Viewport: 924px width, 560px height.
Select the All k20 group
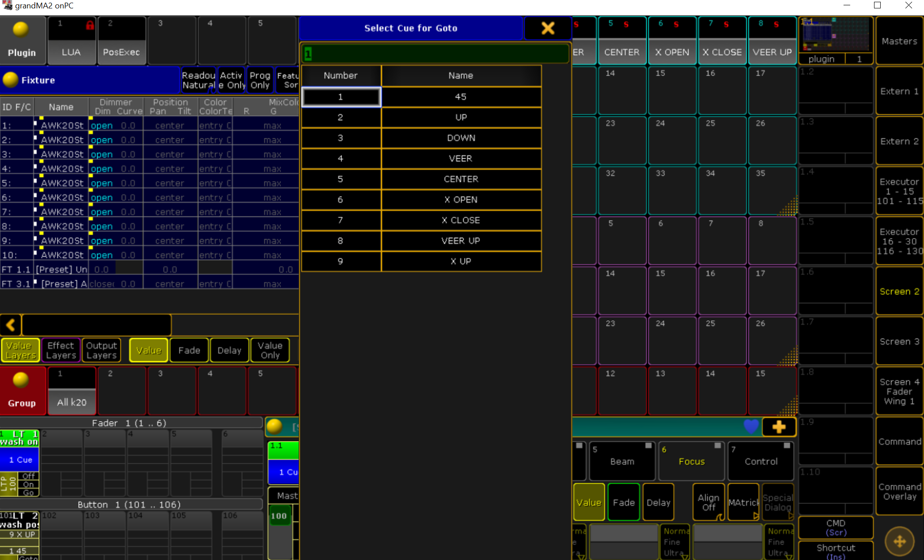click(72, 391)
